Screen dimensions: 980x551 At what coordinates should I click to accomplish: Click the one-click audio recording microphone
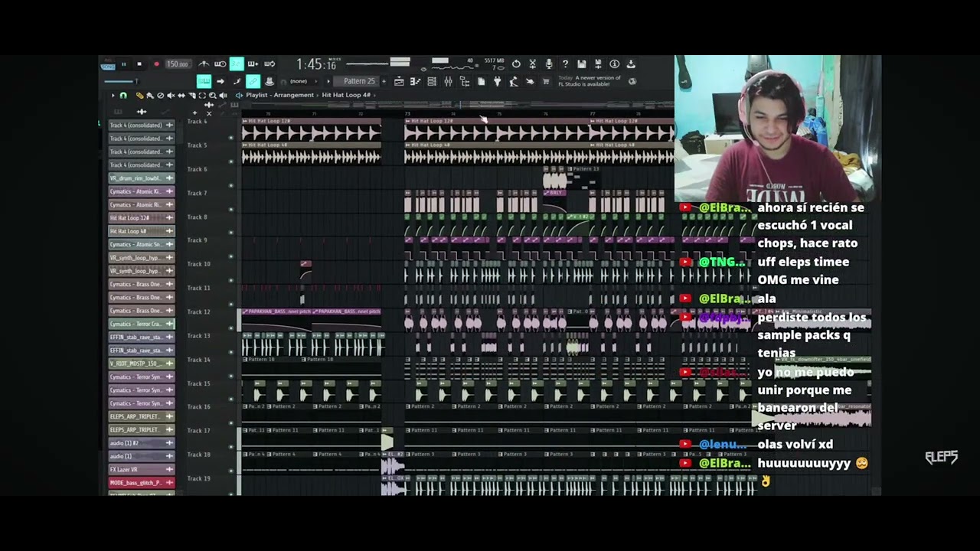tap(549, 64)
